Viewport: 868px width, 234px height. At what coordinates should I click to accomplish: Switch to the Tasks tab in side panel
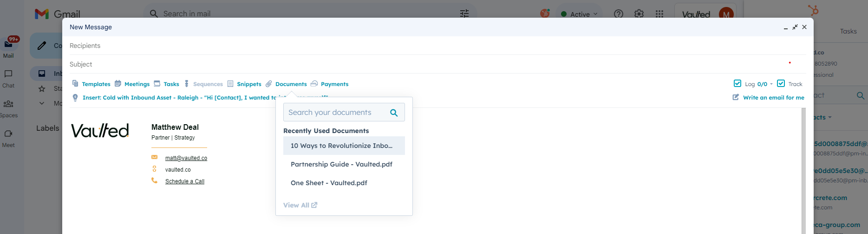point(848,31)
